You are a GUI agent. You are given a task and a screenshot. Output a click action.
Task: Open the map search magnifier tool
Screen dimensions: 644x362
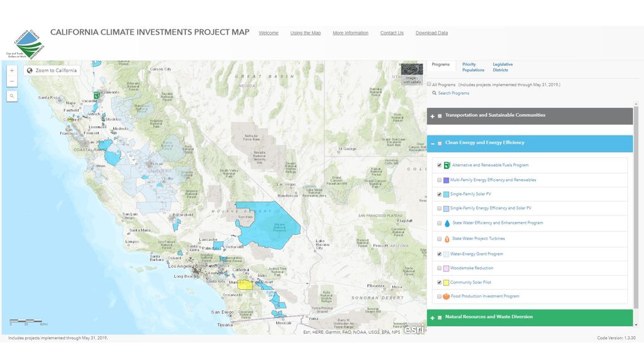[12, 96]
